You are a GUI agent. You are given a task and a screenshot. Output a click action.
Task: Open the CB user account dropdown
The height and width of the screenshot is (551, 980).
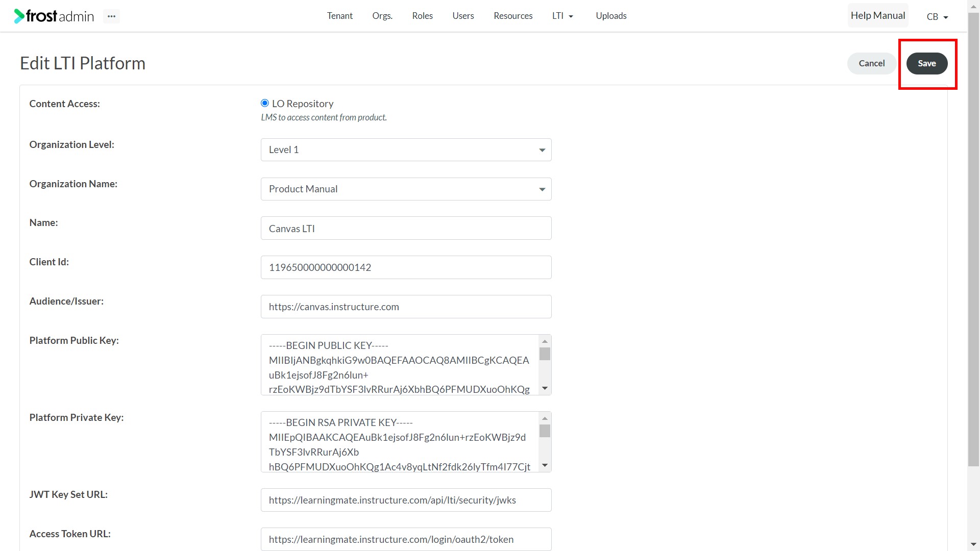tap(937, 16)
